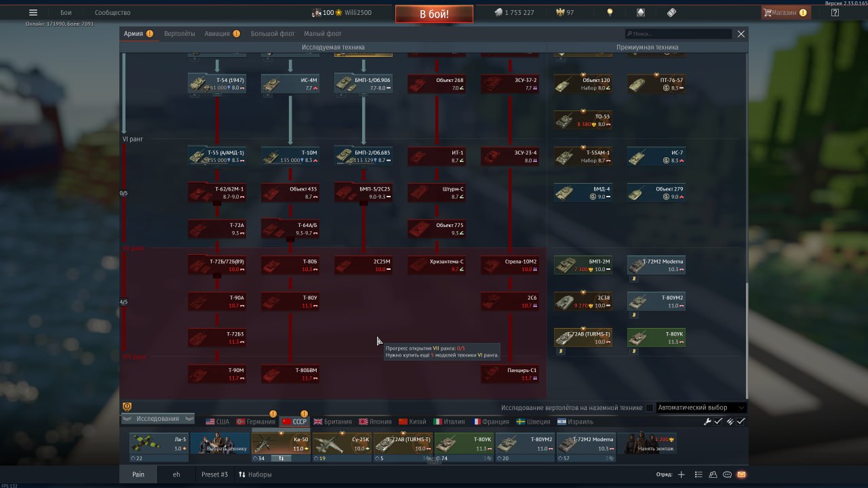
Task: Focus the Поиск search field
Action: click(678, 34)
